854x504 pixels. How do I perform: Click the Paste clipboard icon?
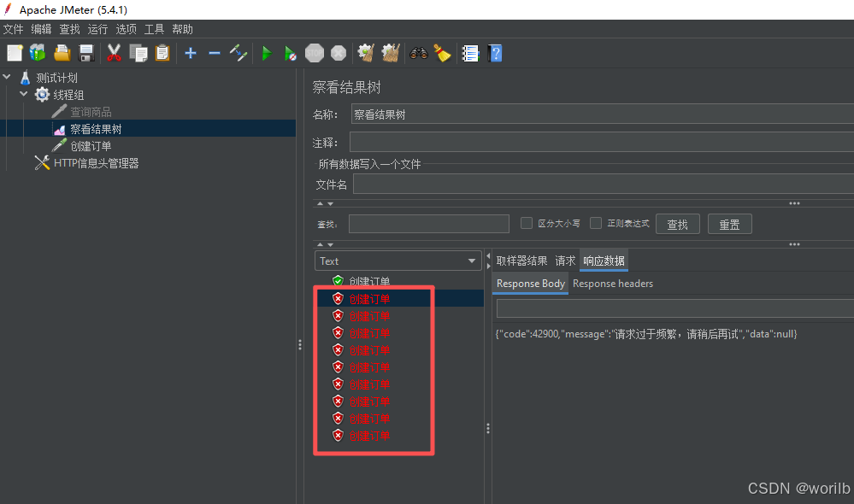click(162, 53)
